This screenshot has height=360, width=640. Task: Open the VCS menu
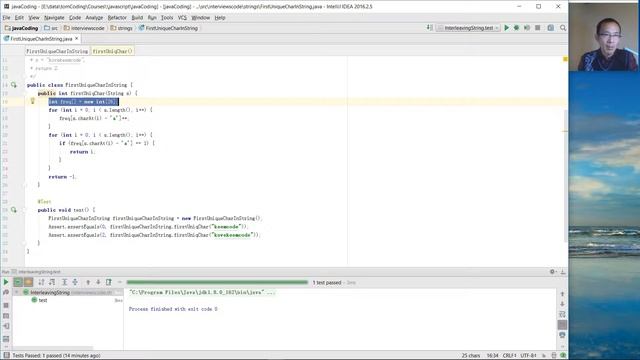pos(182,18)
